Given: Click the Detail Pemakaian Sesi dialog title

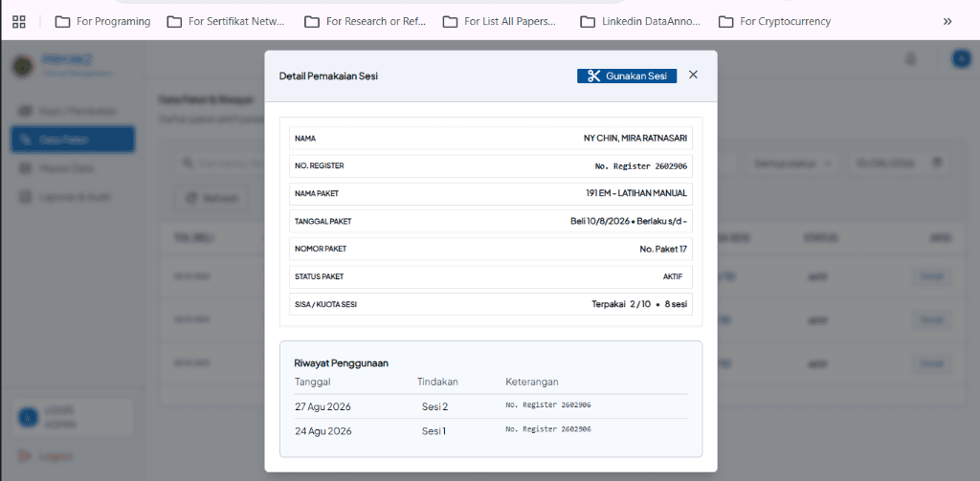Looking at the screenshot, I should (x=328, y=77).
